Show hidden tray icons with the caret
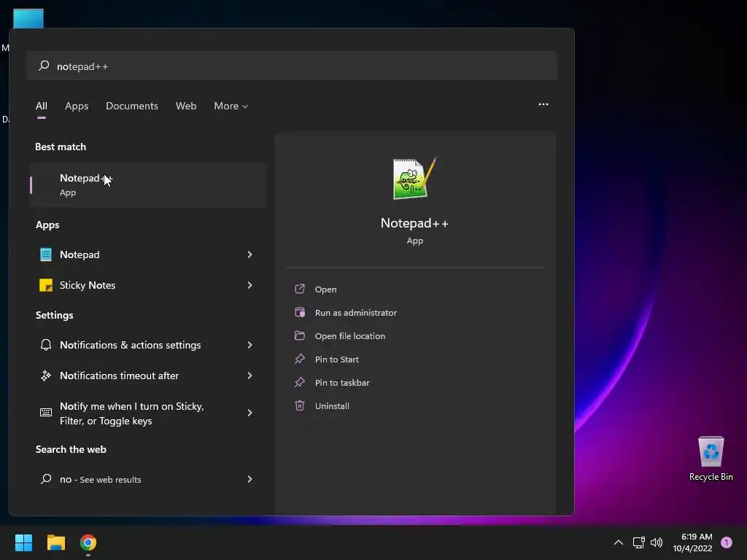This screenshot has width=747, height=560. 619,542
